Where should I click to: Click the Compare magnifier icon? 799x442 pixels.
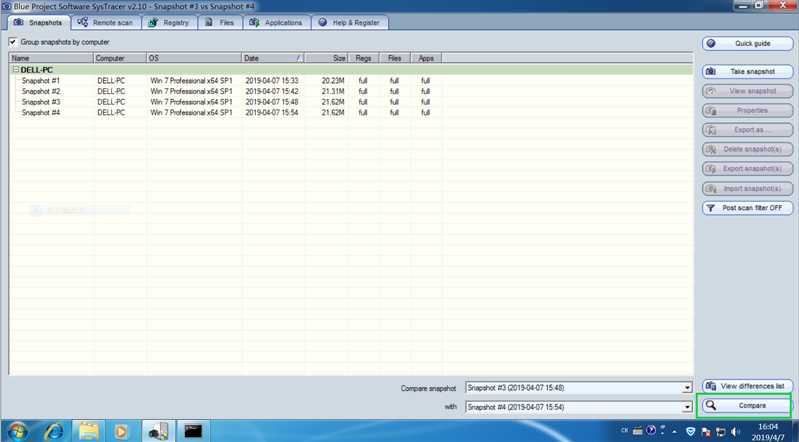point(711,406)
